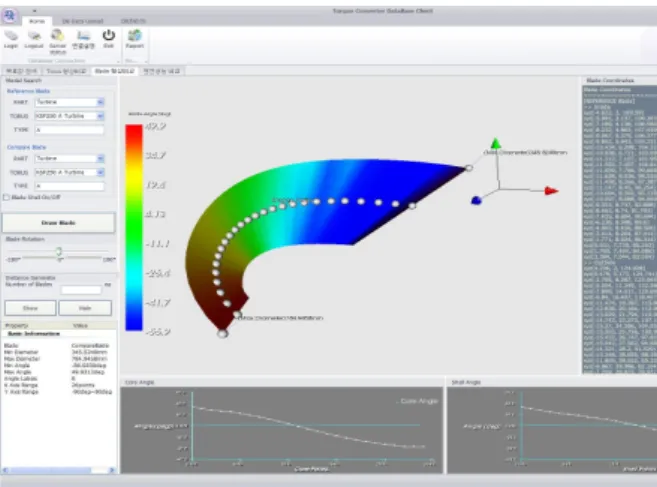
Task: Click the blue axis sphere of the 3D gizmo
Action: 476,201
